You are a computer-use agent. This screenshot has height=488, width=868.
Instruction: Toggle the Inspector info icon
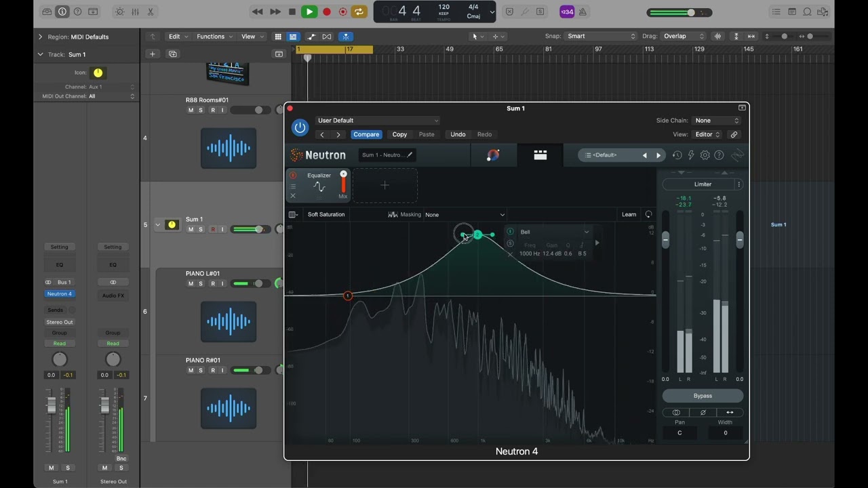62,12
